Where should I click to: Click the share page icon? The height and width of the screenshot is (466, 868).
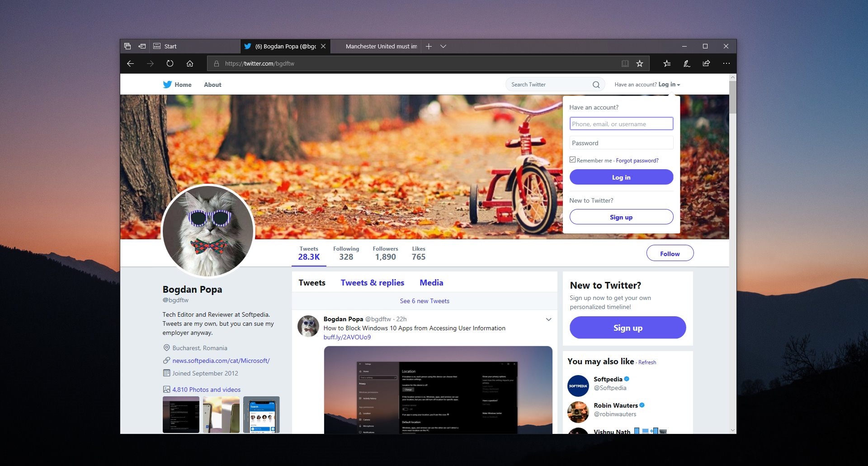coord(706,63)
